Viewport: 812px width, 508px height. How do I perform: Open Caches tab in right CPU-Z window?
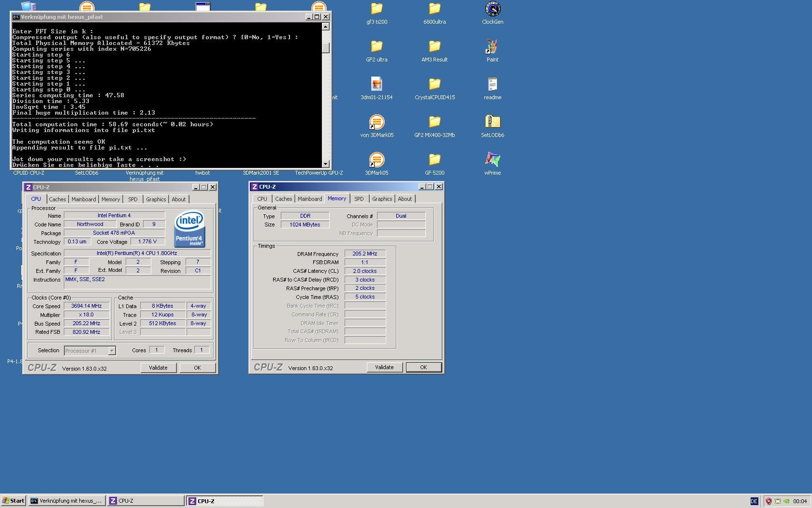(283, 199)
